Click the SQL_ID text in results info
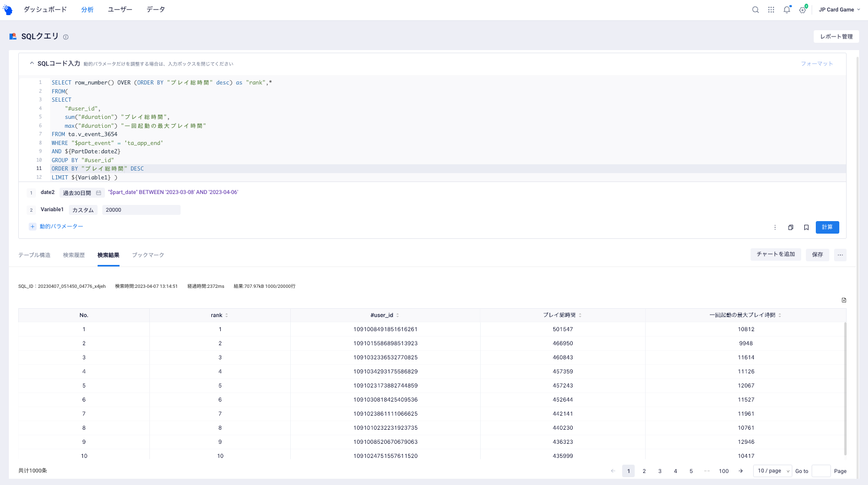Viewport: 868px width, 485px height. click(x=62, y=286)
